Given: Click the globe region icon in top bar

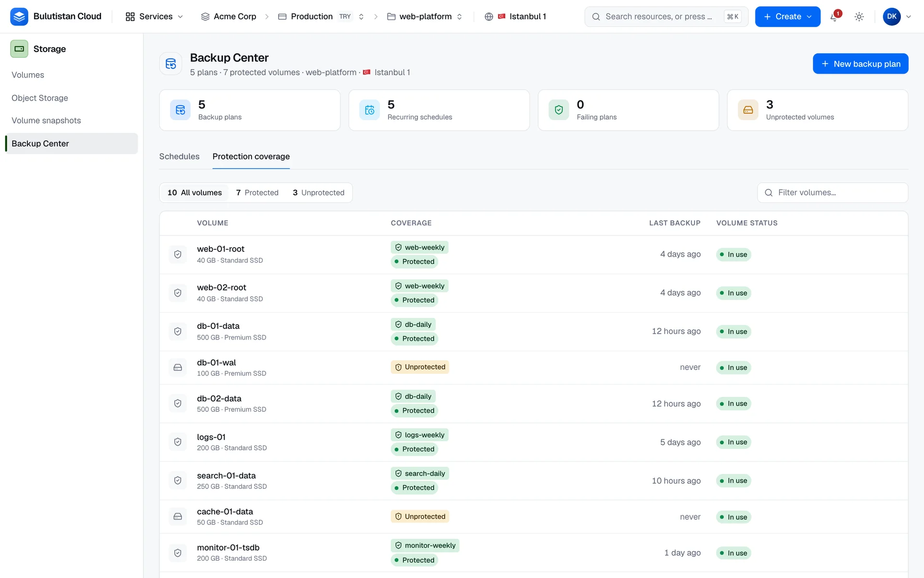Looking at the screenshot, I should [x=489, y=17].
